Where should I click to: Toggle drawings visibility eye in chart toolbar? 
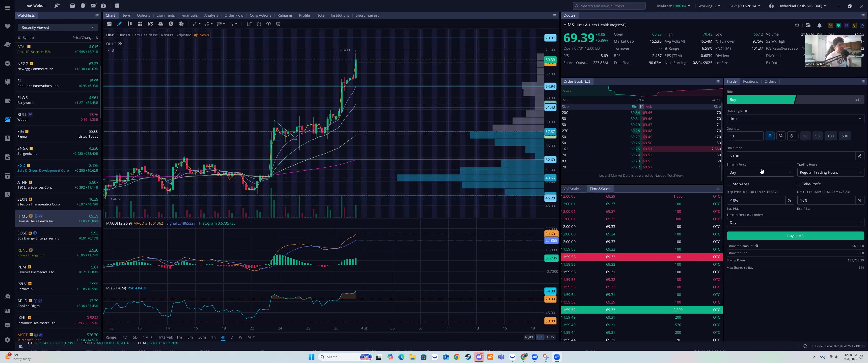pos(268,24)
